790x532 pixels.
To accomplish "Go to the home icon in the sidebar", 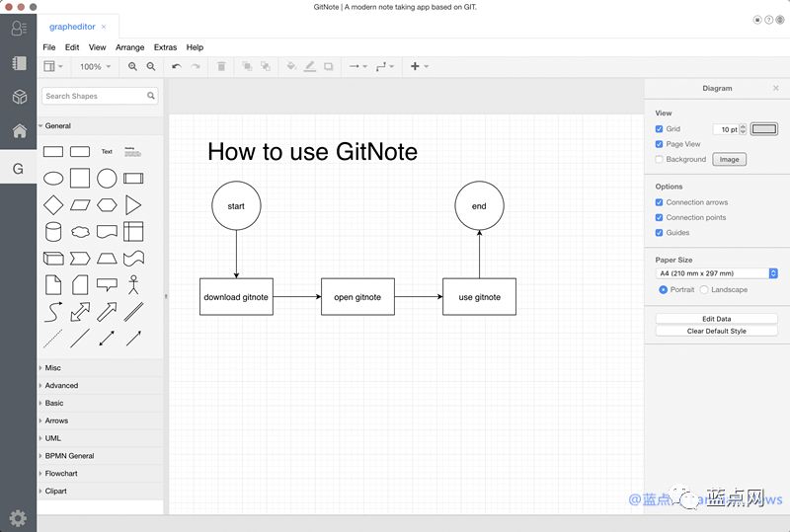I will tap(19, 131).
